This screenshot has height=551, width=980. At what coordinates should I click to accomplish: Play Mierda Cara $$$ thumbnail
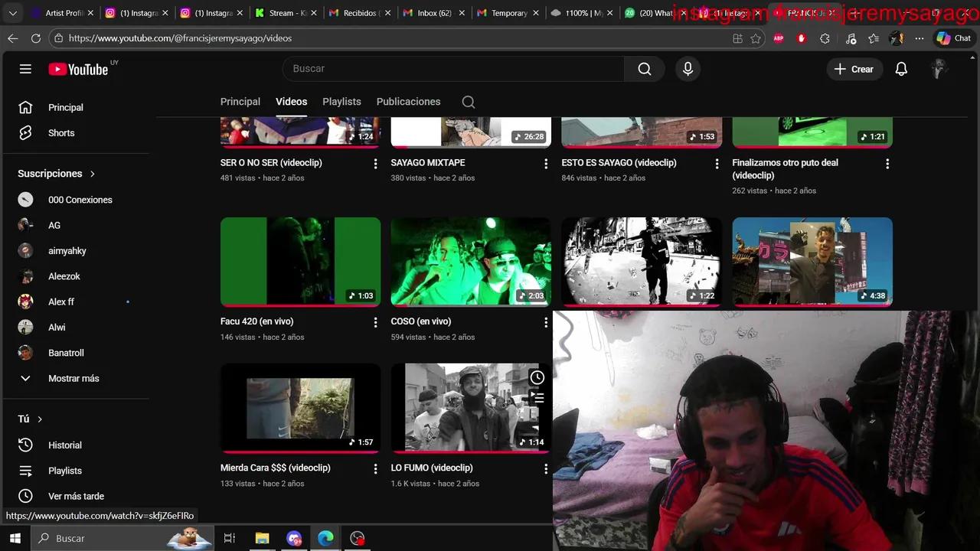pos(300,408)
